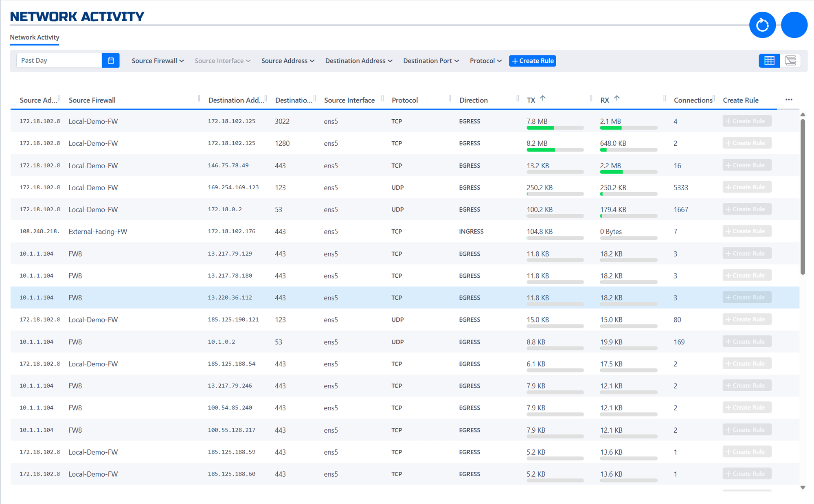Switch to grid table view

coord(769,61)
